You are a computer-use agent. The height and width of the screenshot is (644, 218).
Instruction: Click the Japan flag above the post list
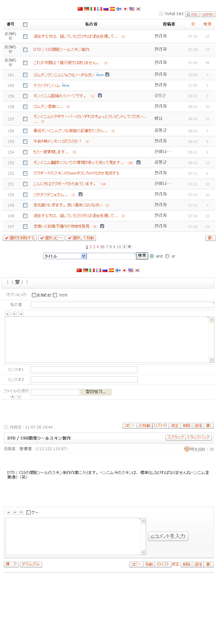point(125,9)
